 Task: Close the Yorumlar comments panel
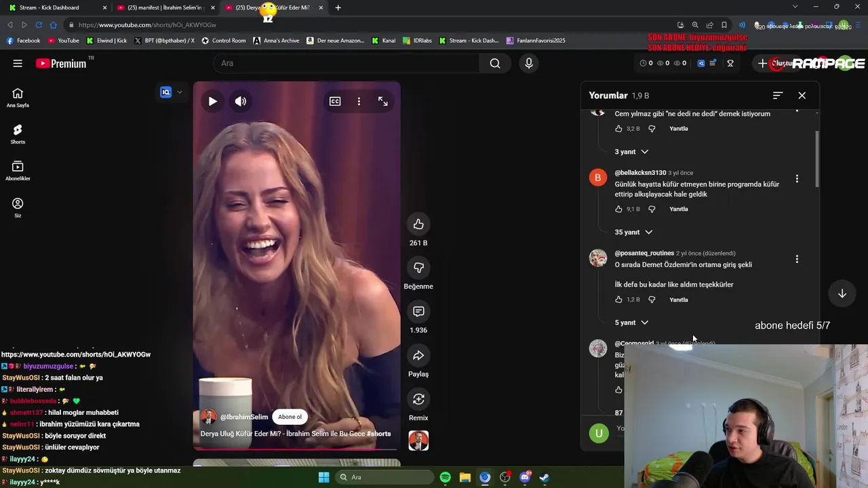pos(802,96)
